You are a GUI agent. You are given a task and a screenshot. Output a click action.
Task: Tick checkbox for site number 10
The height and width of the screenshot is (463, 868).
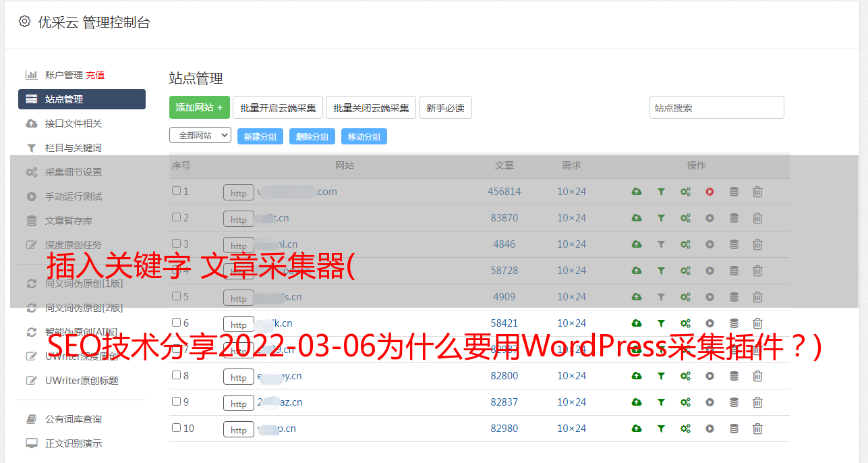click(x=176, y=428)
